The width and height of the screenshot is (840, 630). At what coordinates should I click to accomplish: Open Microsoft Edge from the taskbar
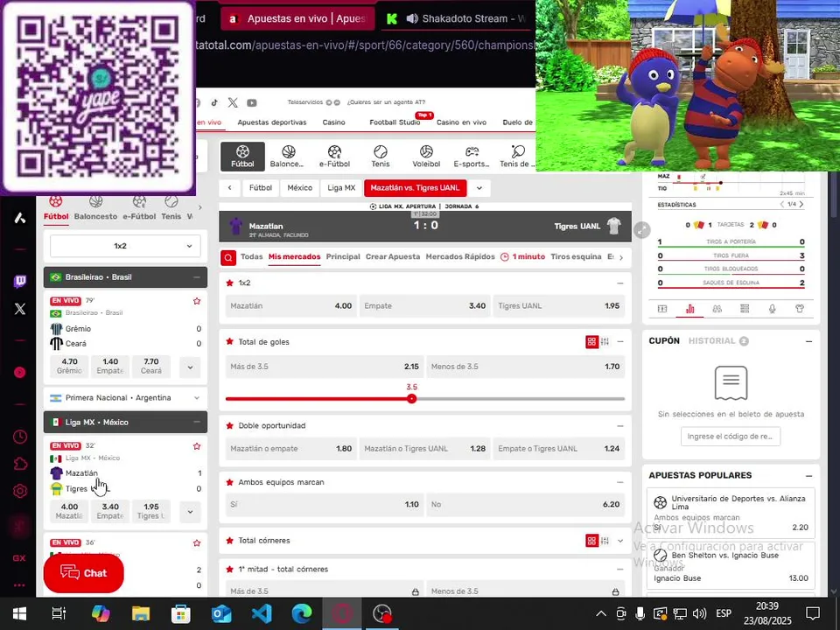coord(302,613)
